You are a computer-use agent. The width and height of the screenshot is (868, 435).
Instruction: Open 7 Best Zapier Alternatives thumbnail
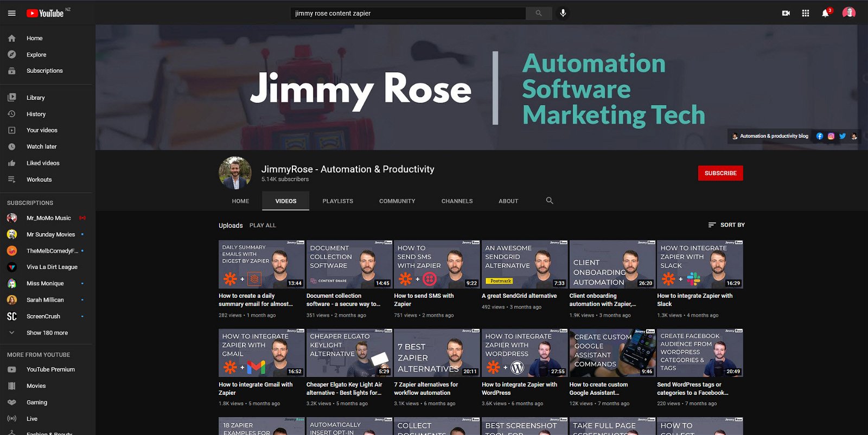point(437,353)
